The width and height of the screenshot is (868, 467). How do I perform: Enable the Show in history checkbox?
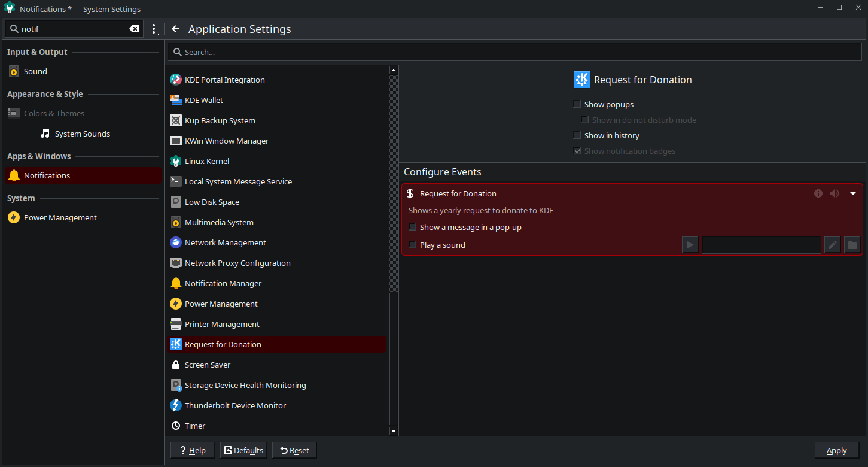click(577, 135)
